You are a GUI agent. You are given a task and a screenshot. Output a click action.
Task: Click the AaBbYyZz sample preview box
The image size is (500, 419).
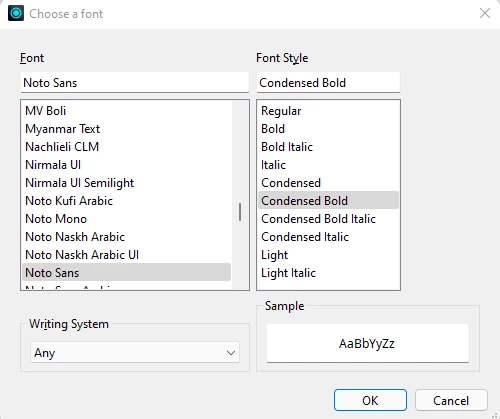(368, 343)
